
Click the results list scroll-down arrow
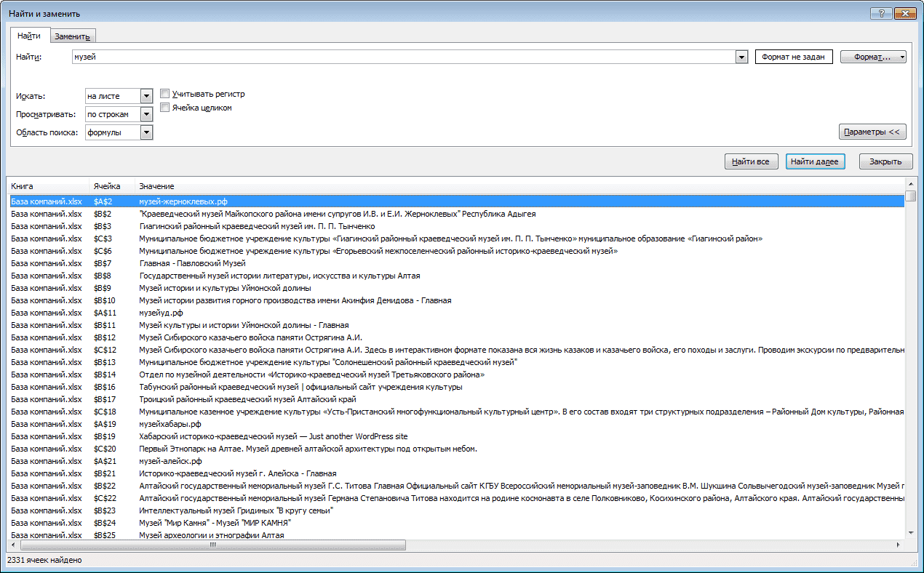coord(911,533)
